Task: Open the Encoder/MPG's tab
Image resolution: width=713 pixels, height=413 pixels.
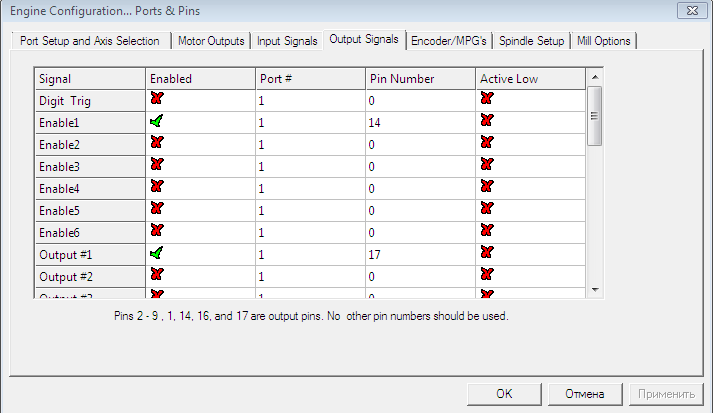Action: (449, 41)
